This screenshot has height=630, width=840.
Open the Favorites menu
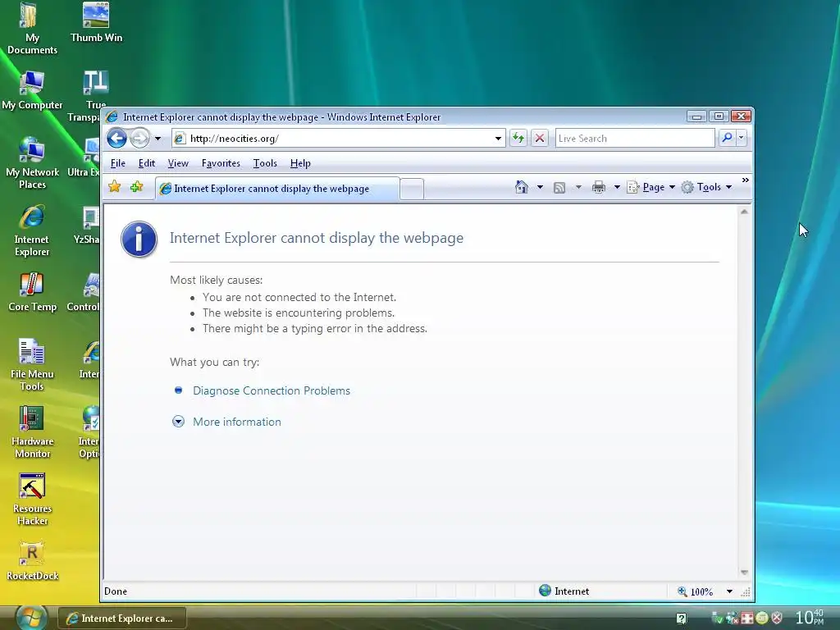(221, 163)
